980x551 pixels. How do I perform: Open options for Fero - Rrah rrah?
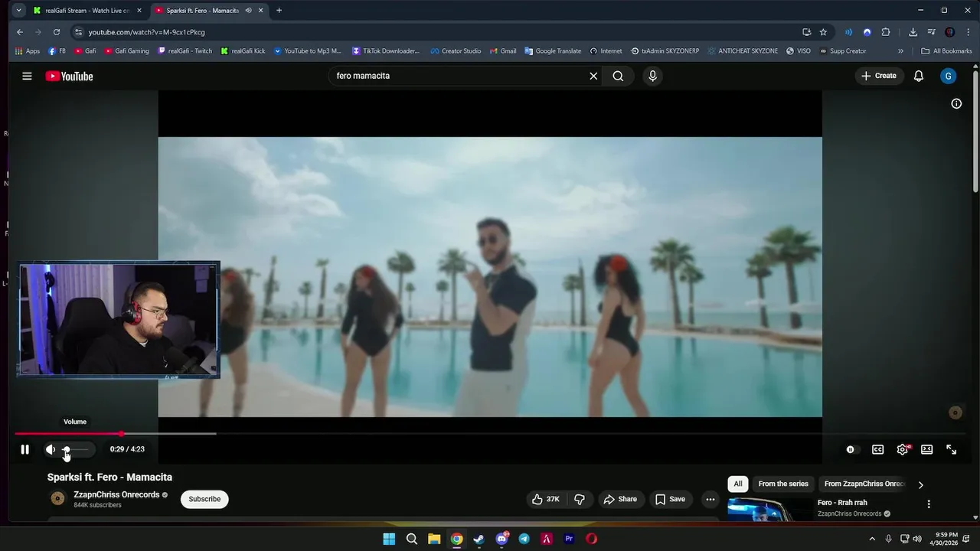[x=929, y=504]
